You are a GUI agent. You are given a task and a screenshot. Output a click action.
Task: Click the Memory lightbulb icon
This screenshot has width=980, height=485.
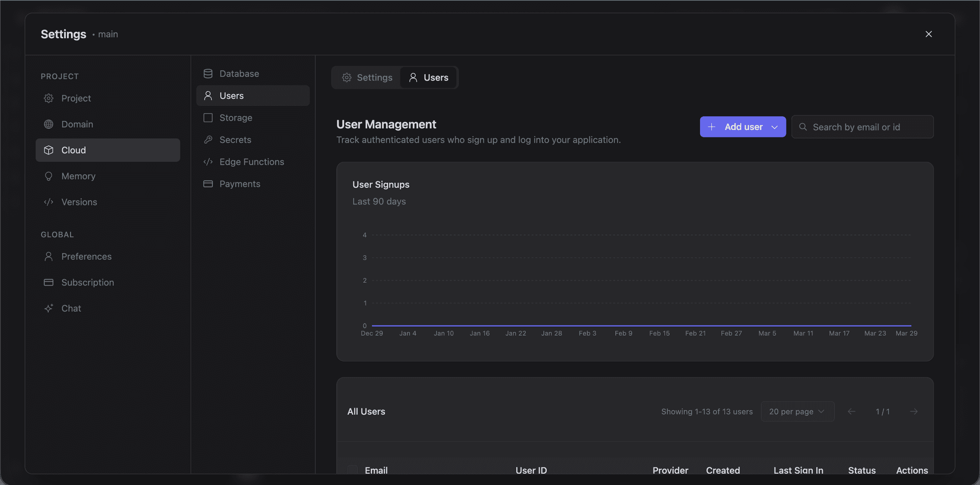[49, 176]
